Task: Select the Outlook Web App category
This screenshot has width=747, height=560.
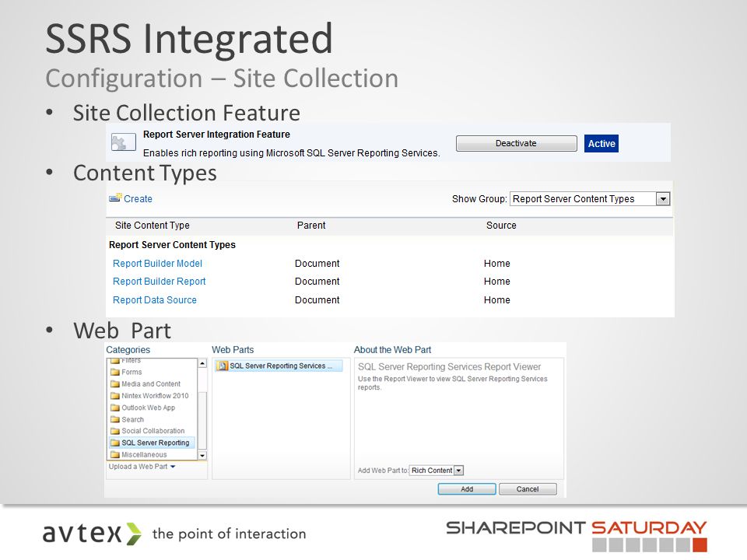Action: pyautogui.click(x=148, y=408)
